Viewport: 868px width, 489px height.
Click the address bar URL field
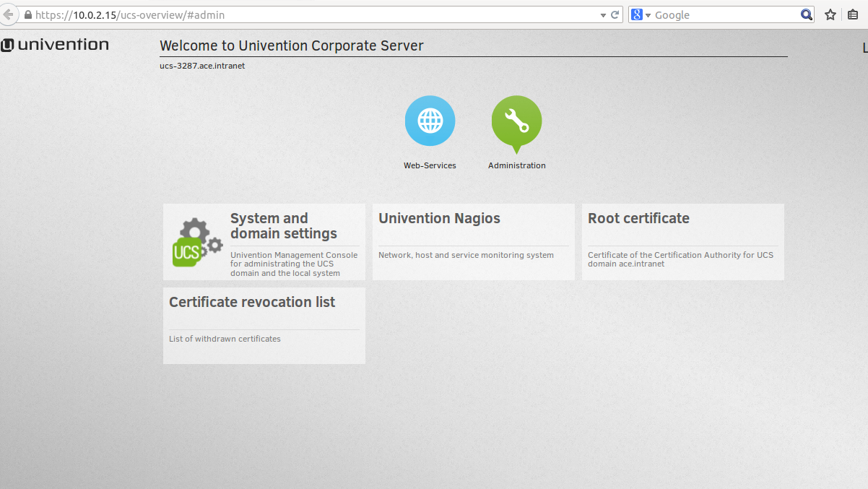(316, 14)
